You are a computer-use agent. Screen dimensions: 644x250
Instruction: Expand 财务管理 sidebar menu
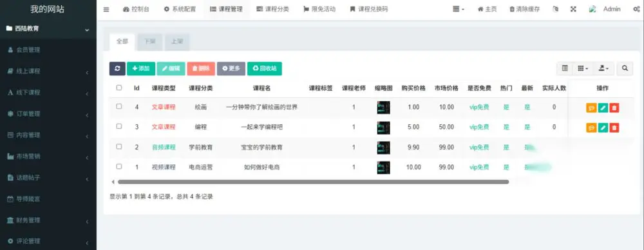click(x=48, y=220)
